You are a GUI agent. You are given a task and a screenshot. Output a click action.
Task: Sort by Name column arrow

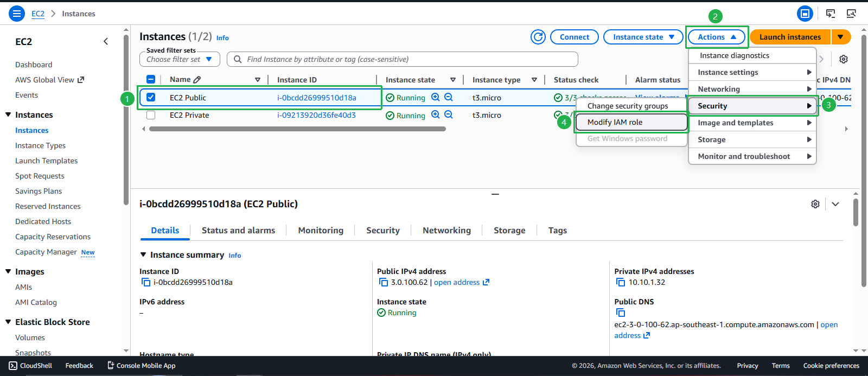(x=258, y=80)
